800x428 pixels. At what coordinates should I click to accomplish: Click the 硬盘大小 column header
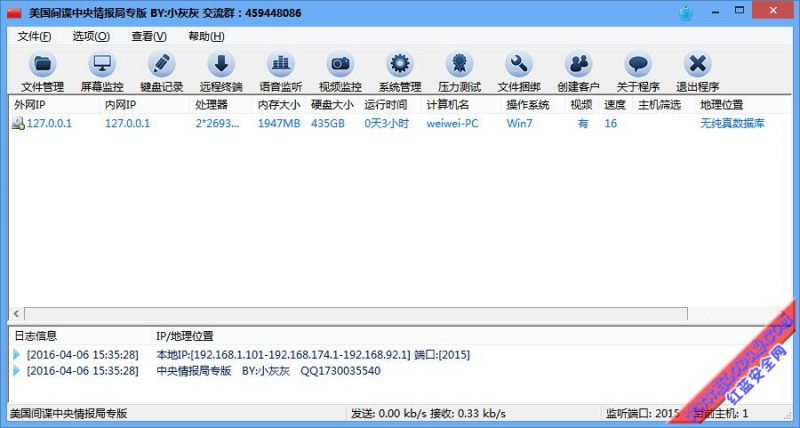[x=332, y=105]
